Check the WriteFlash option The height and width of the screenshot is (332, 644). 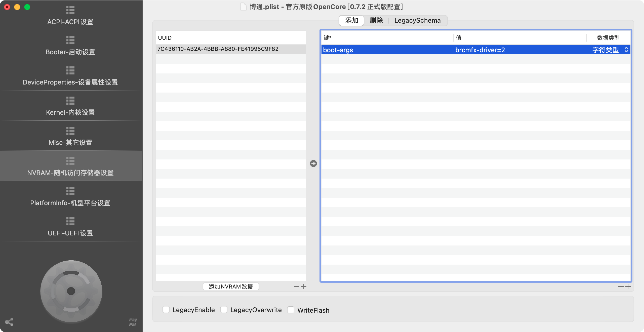point(291,310)
